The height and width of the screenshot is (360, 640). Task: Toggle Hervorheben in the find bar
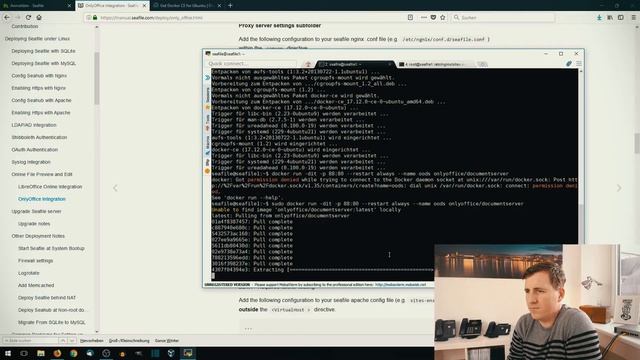point(92,340)
